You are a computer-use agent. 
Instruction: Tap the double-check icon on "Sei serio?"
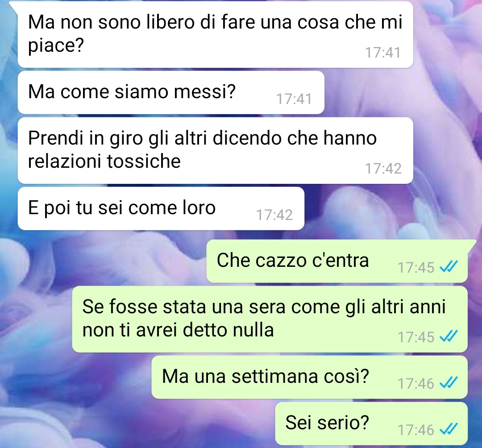tap(449, 429)
